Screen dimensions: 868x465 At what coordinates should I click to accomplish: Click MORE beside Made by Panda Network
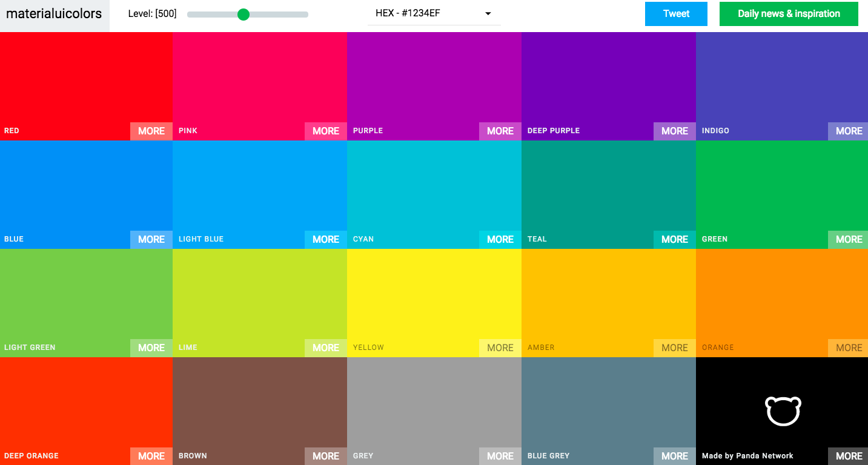point(848,456)
